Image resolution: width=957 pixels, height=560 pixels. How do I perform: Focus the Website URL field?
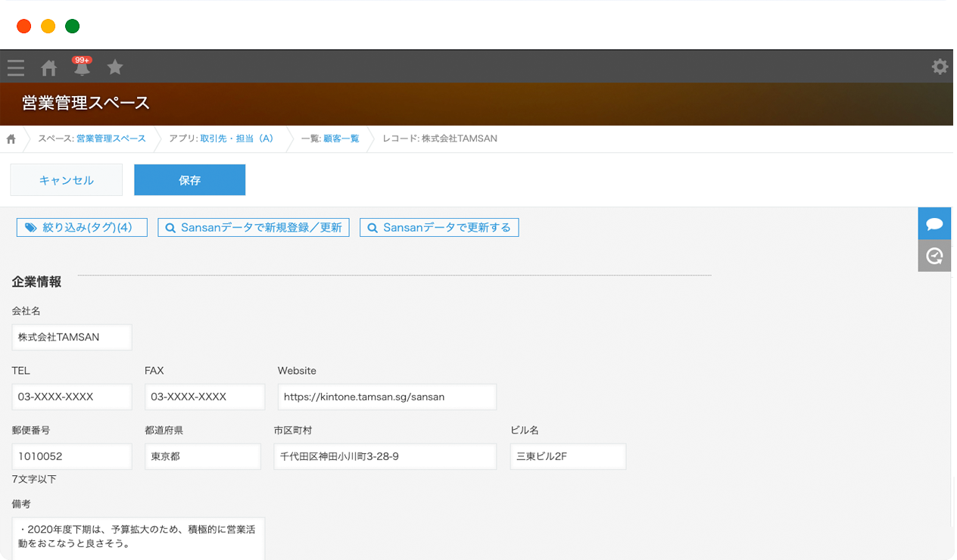387,397
